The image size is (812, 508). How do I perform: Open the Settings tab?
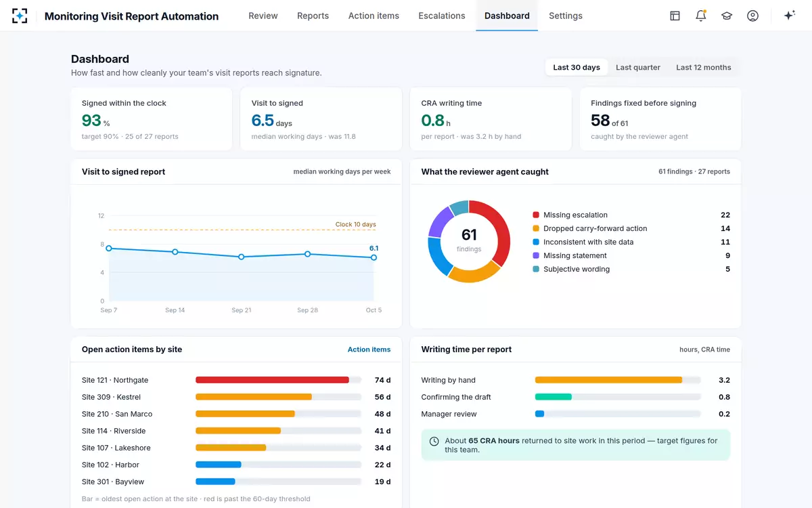tap(566, 16)
